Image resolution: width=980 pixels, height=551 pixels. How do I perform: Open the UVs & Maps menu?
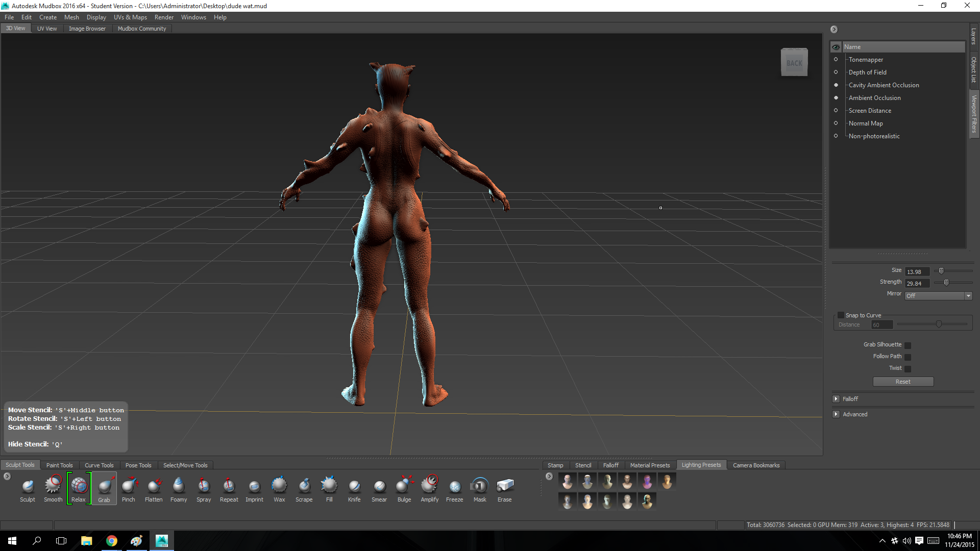[x=130, y=17]
